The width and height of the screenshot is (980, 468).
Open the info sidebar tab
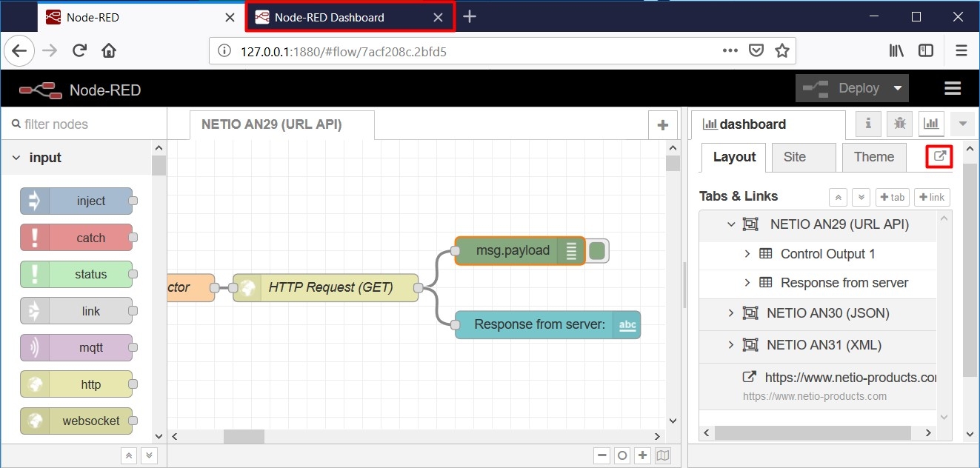point(868,124)
